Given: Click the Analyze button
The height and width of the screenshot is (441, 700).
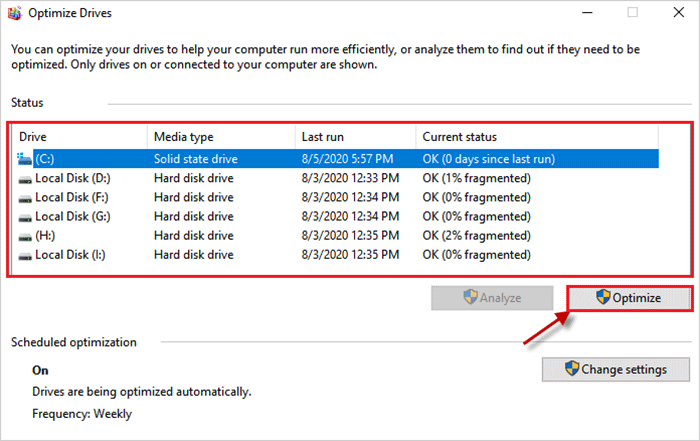Looking at the screenshot, I should 492,298.
